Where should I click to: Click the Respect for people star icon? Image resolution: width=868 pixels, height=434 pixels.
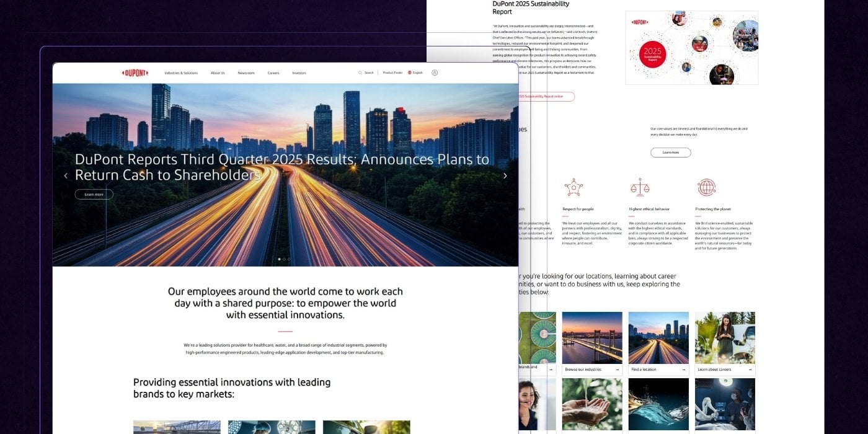[573, 187]
